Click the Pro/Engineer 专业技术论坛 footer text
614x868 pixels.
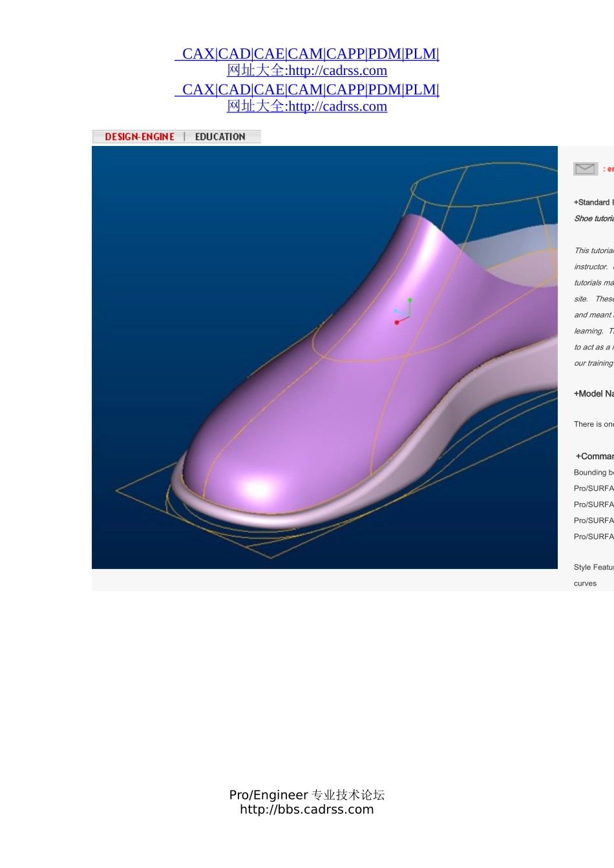tap(307, 795)
